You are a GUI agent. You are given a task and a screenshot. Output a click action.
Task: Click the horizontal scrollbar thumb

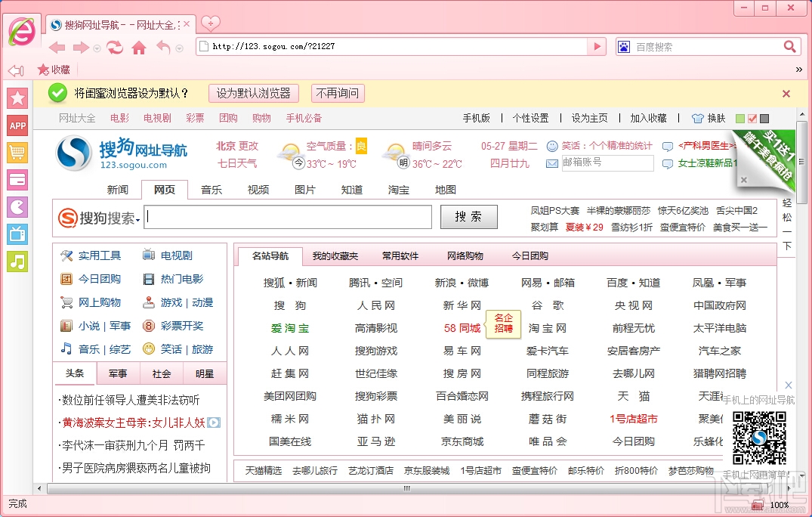pyautogui.click(x=406, y=488)
